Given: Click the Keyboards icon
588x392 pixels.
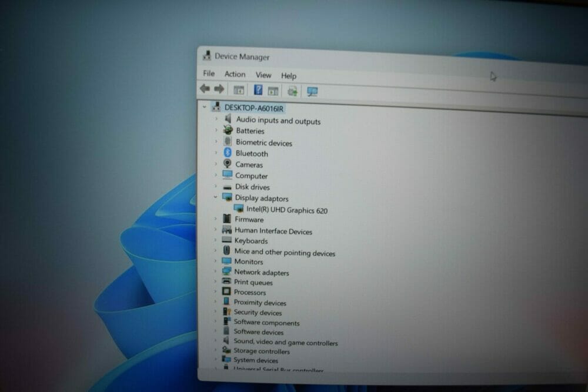Looking at the screenshot, I should click(x=226, y=240).
